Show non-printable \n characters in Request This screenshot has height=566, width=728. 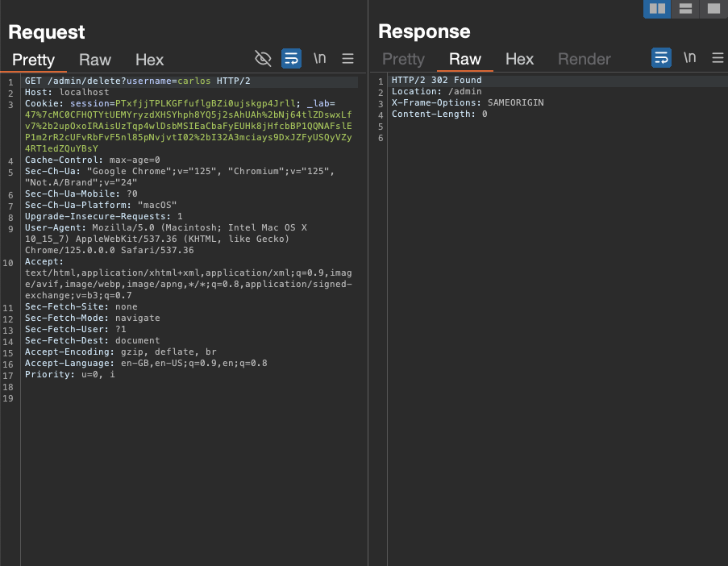tap(320, 58)
